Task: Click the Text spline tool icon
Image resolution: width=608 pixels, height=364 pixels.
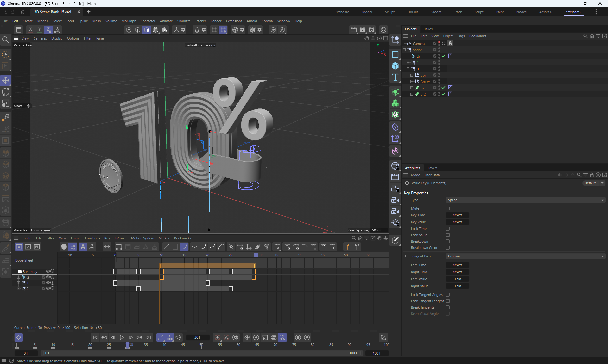Action: 395,77
